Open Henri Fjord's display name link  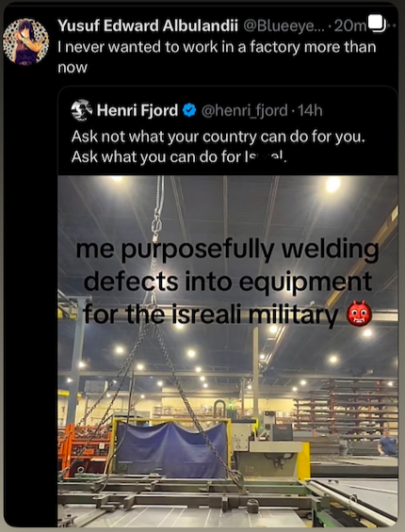138,110
